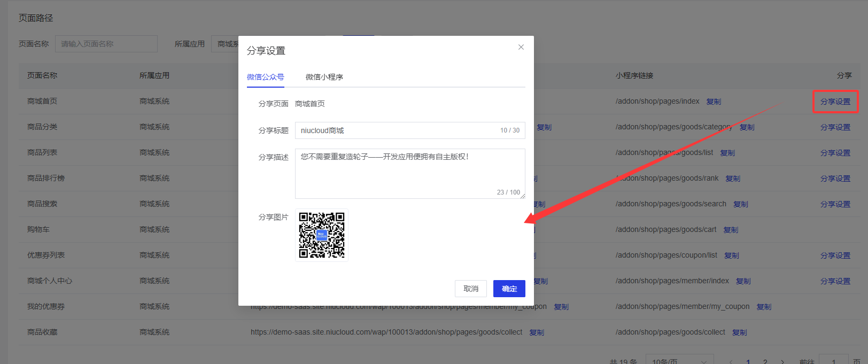Copy the goods/collect H5 URL
This screenshot has height=364, width=868.
coord(537,332)
